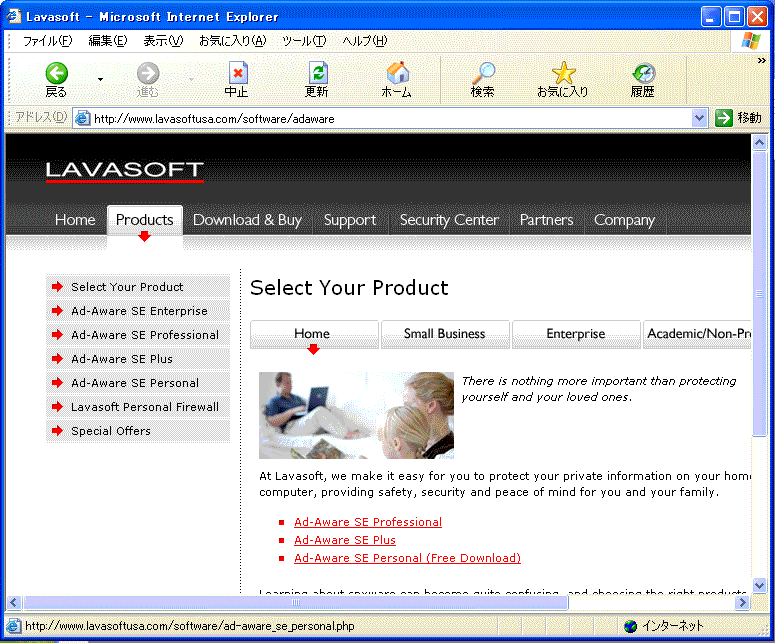Open Ad-Aware SE Personal (Free Download) link
775x643 pixels.
coord(407,558)
